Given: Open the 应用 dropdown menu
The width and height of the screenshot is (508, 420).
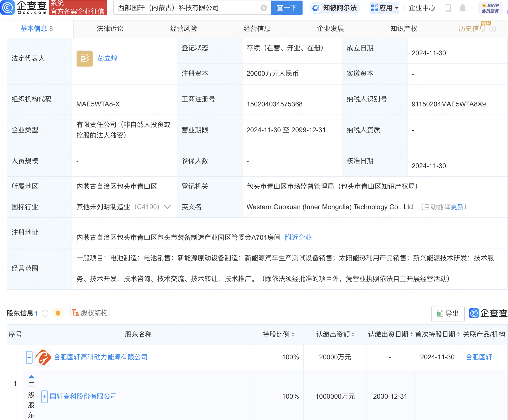Looking at the screenshot, I should pos(385,8).
